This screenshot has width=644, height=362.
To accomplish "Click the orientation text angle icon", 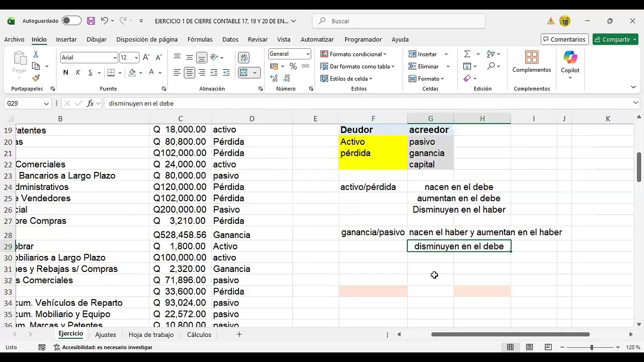I will pos(214,57).
